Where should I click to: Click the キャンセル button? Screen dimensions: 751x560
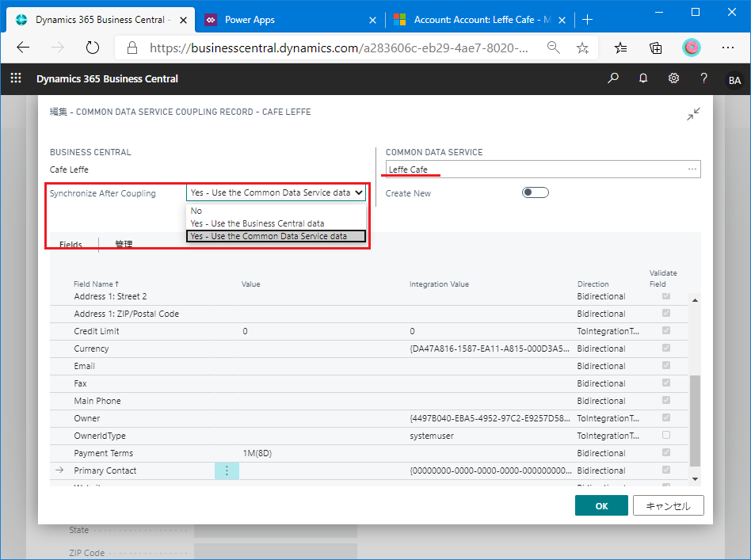pos(668,506)
